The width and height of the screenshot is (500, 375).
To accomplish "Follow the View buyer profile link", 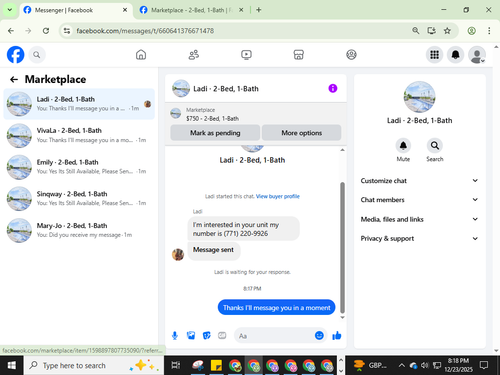I will pyautogui.click(x=278, y=196).
